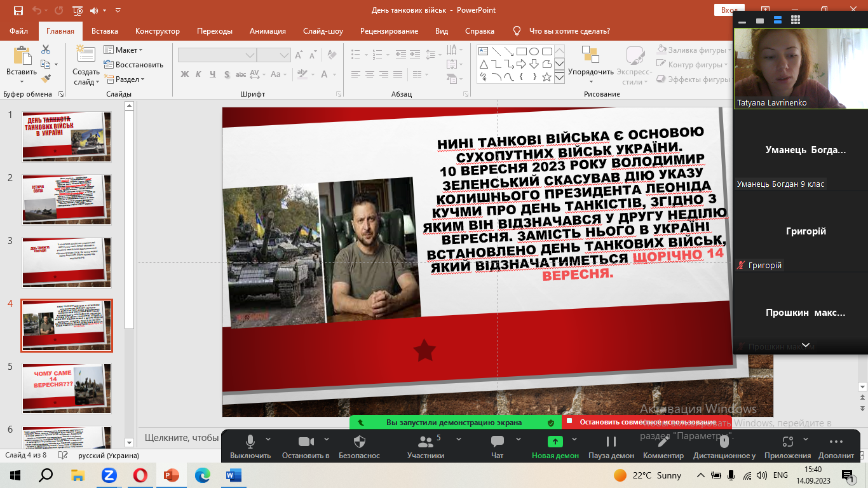Expand the shapes gallery More arrow
Screen dimensions: 868x488
pyautogui.click(x=559, y=78)
